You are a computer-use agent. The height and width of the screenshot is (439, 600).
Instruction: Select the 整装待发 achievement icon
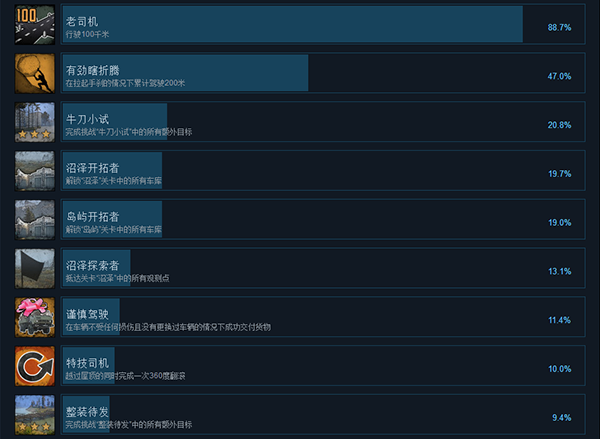34,414
